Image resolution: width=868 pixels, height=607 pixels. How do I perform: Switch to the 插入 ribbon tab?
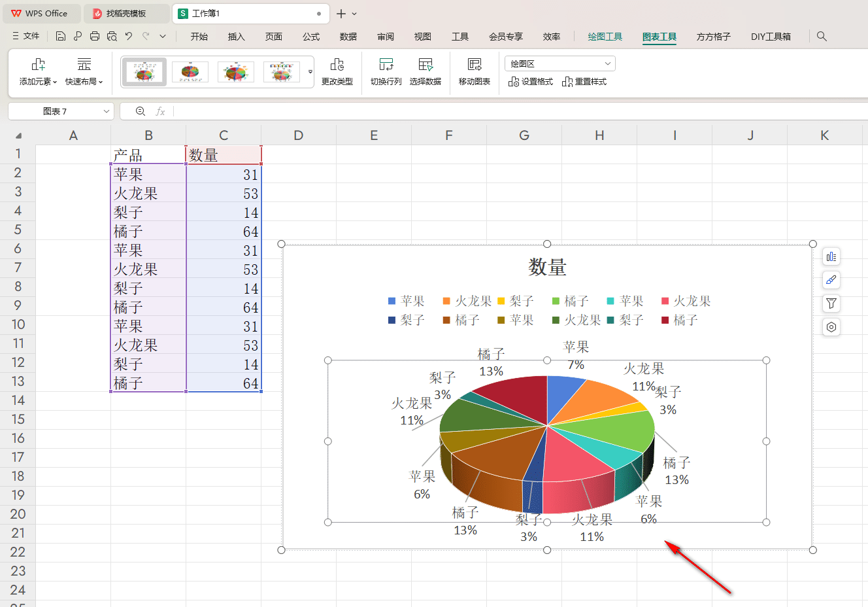pyautogui.click(x=236, y=37)
